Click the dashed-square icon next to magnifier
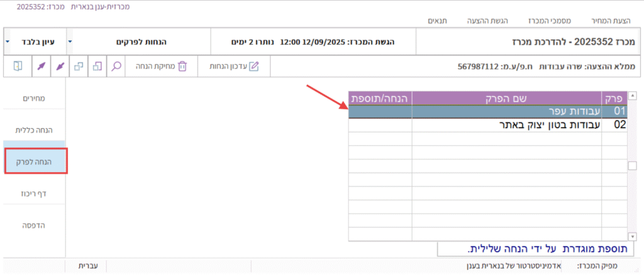This screenshot has height=275, width=644. coord(97,66)
